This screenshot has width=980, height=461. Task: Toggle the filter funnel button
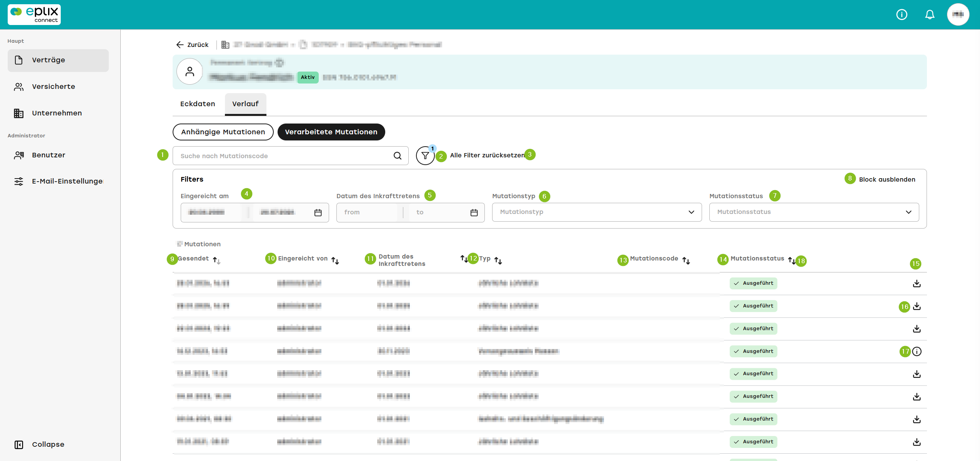[425, 155]
